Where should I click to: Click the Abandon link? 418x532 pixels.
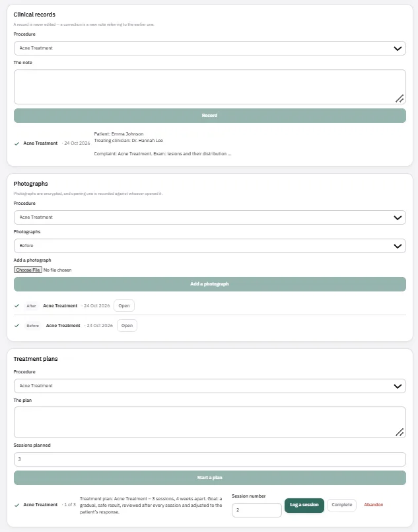[374, 505]
